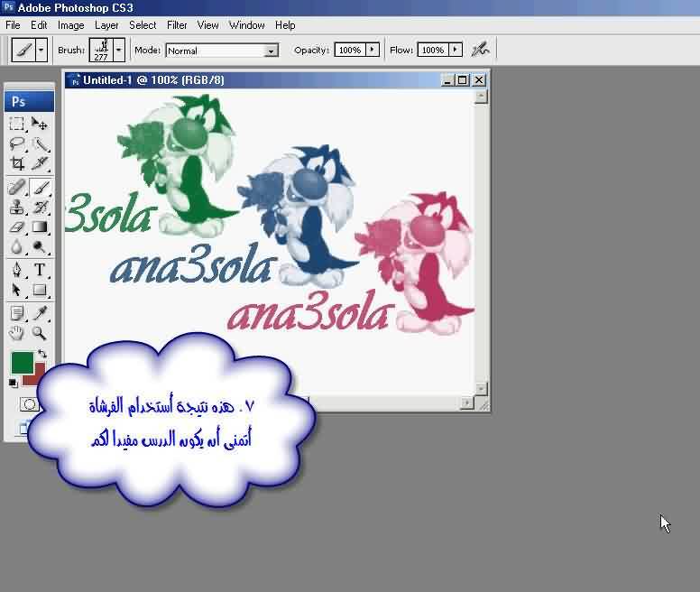The width and height of the screenshot is (700, 592).
Task: Select the Slice tool
Action: coord(40,164)
